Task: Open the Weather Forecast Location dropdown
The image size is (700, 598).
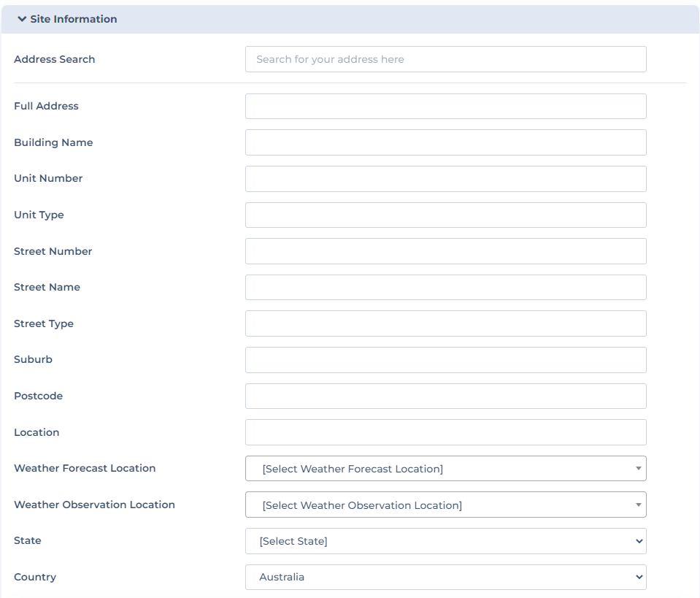Action: coord(445,469)
